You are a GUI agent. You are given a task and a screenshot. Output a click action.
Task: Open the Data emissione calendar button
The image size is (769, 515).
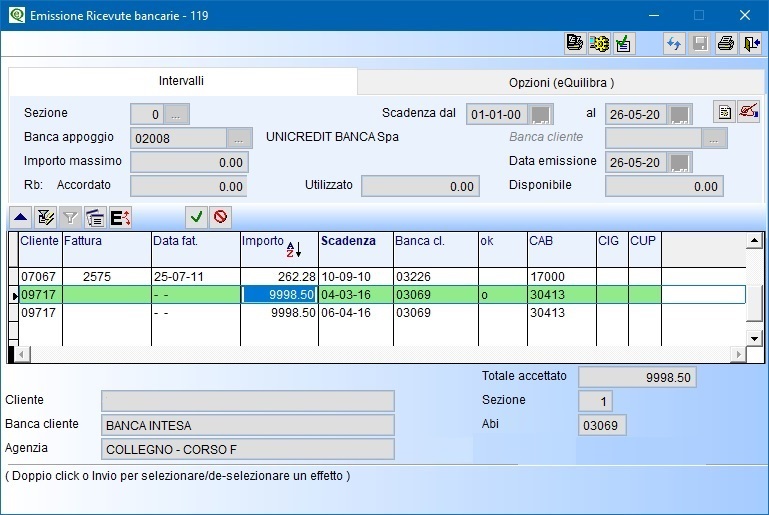point(680,162)
